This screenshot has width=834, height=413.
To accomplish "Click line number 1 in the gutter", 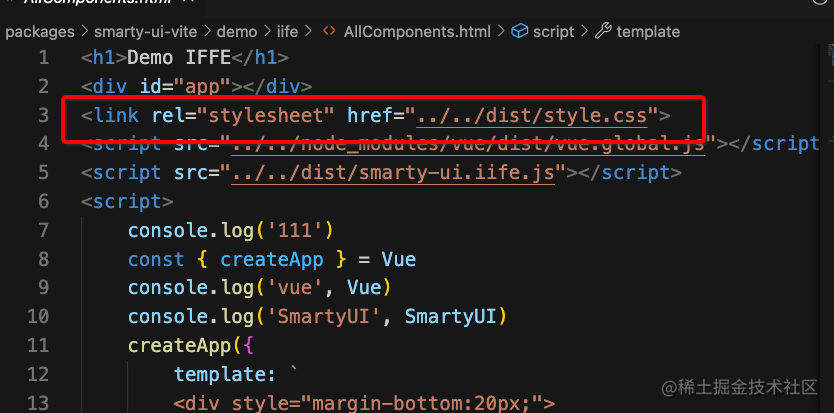I will click(x=42, y=57).
